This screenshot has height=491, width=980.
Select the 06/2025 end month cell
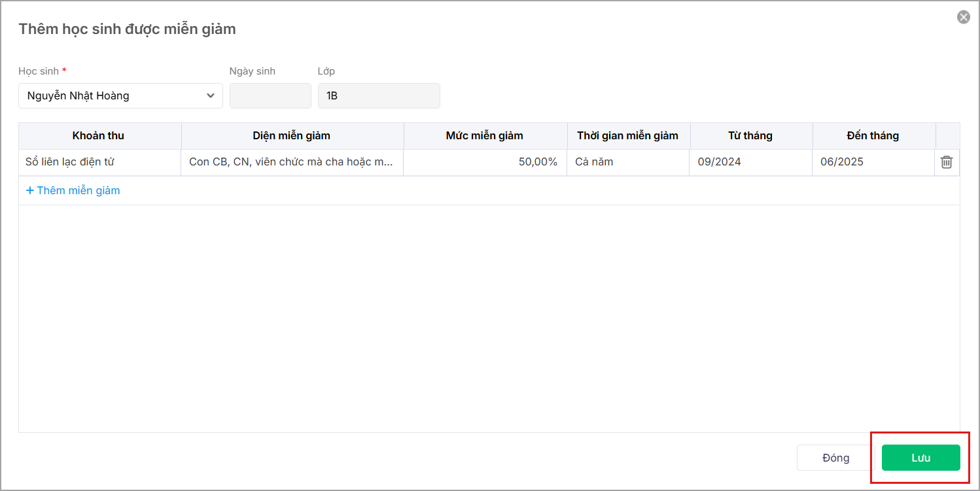873,162
